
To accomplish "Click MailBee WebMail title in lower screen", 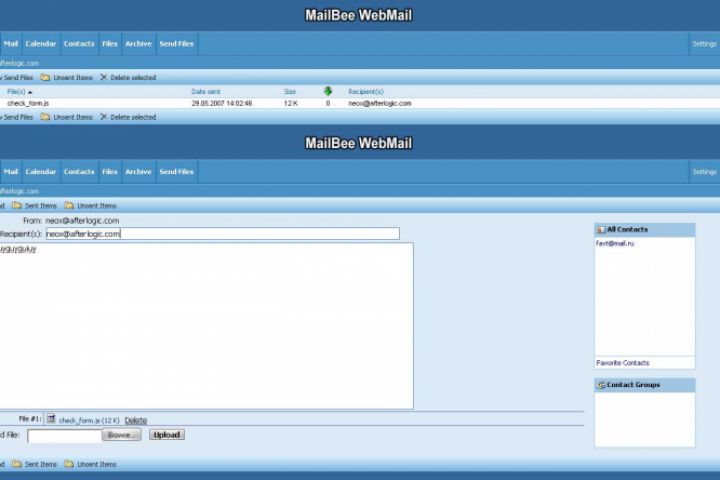I will (359, 143).
